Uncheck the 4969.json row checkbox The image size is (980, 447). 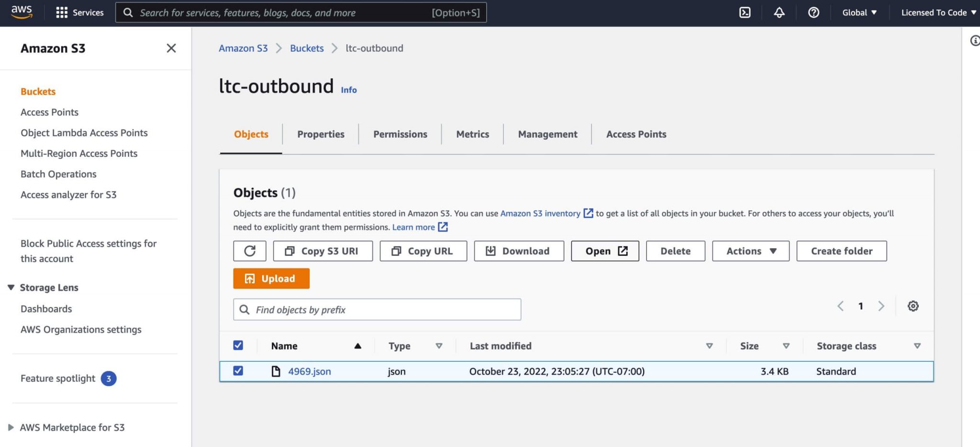click(238, 371)
